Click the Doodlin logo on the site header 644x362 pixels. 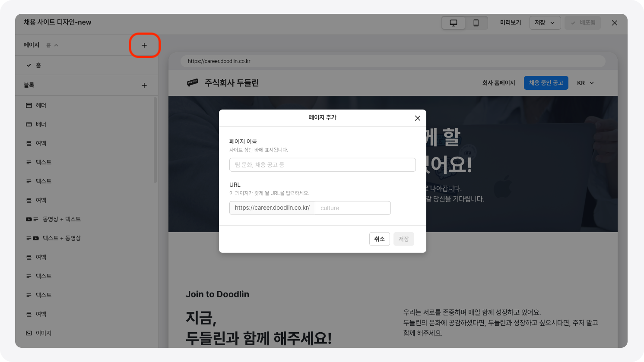[192, 83]
